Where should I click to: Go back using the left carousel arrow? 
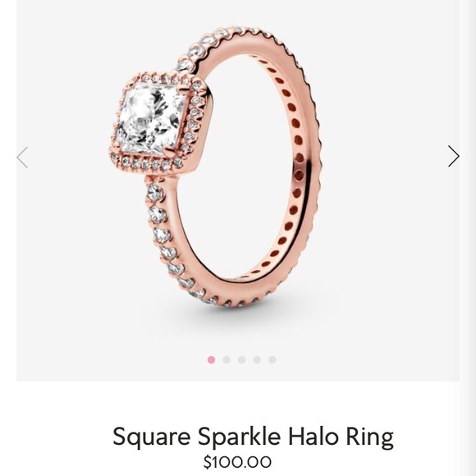[x=22, y=158]
